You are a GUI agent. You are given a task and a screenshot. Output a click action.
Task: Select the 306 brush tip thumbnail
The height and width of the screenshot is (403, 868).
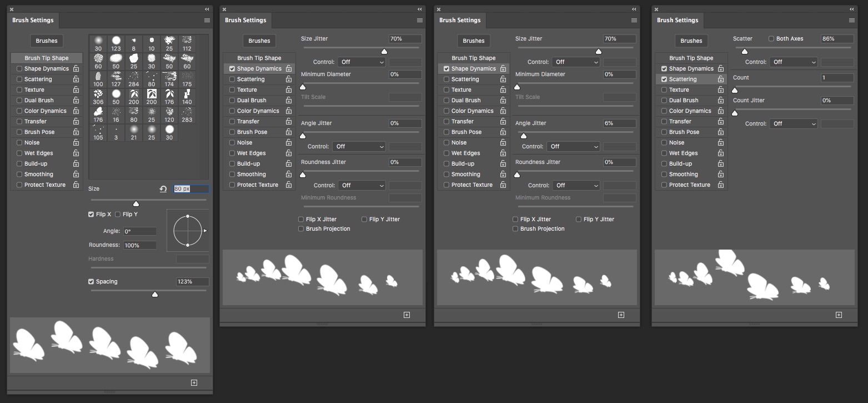coord(98,97)
